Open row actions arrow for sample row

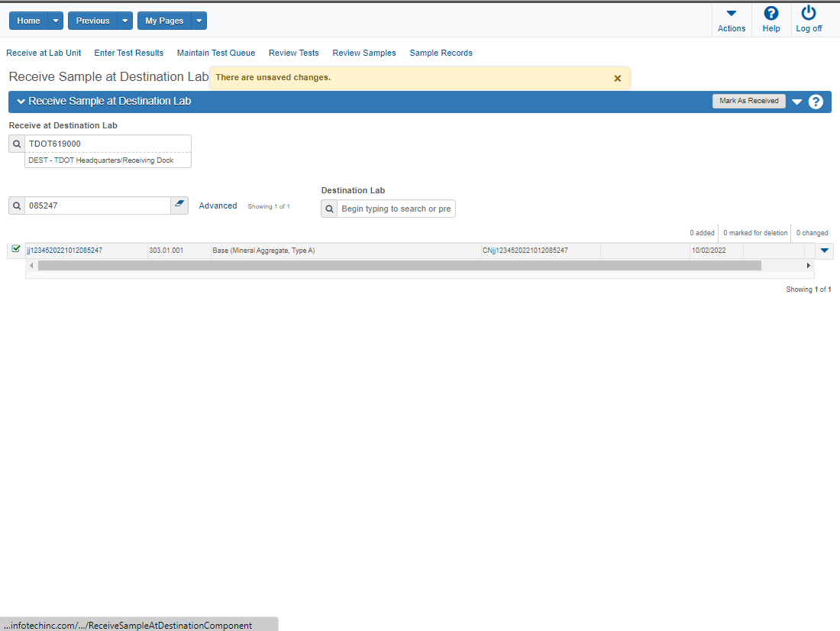(825, 251)
